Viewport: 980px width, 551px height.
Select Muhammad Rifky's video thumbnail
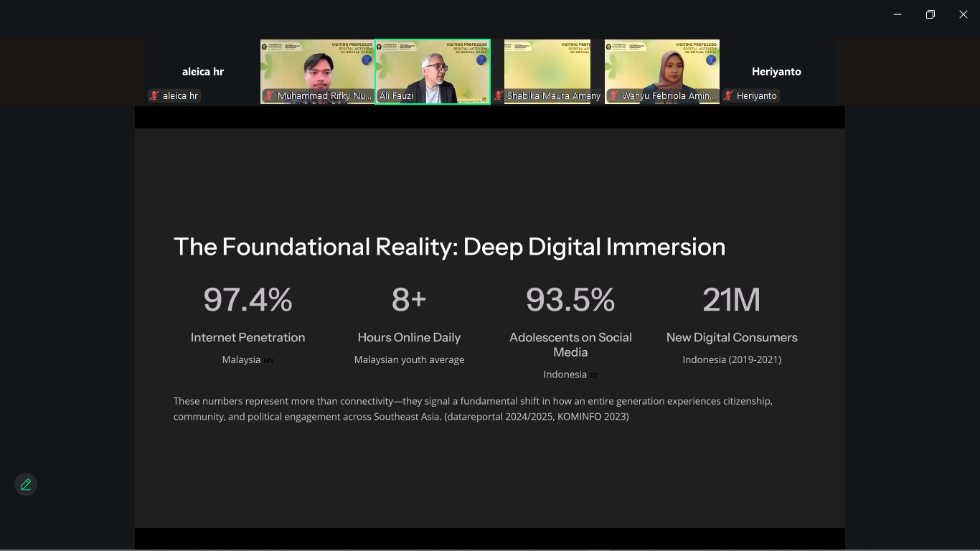(x=317, y=68)
